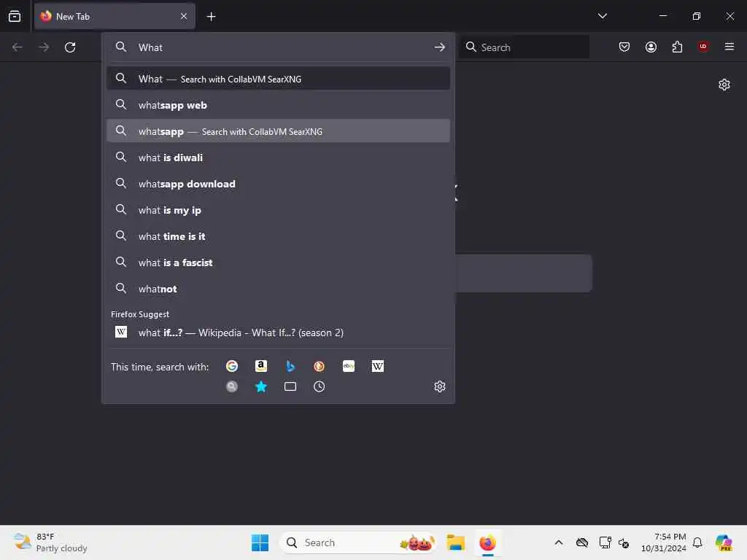Open the Firefox application menu
This screenshot has width=747, height=560.
pyautogui.click(x=729, y=47)
